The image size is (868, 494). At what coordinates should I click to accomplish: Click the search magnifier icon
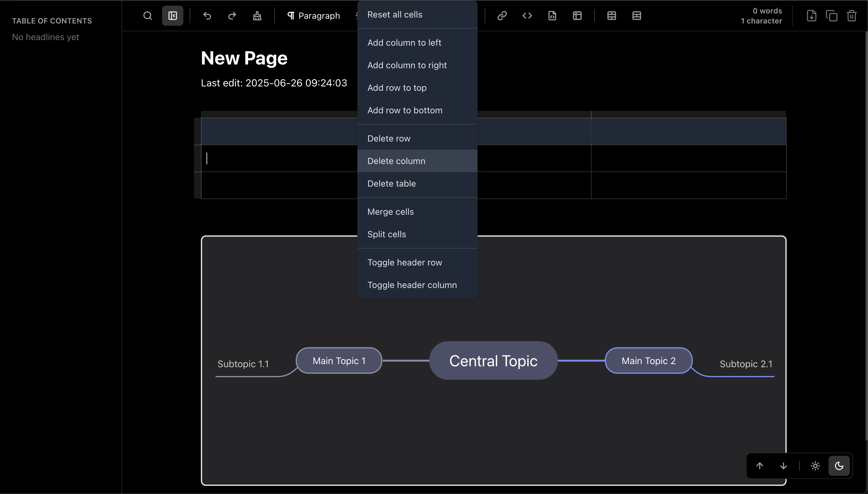click(147, 16)
